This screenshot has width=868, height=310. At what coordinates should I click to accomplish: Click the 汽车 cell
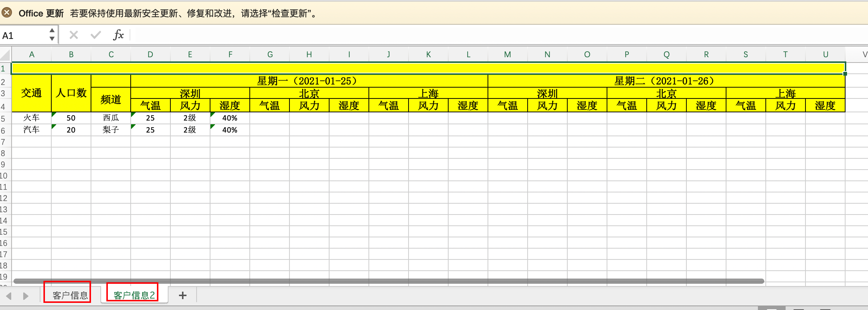coord(31,130)
